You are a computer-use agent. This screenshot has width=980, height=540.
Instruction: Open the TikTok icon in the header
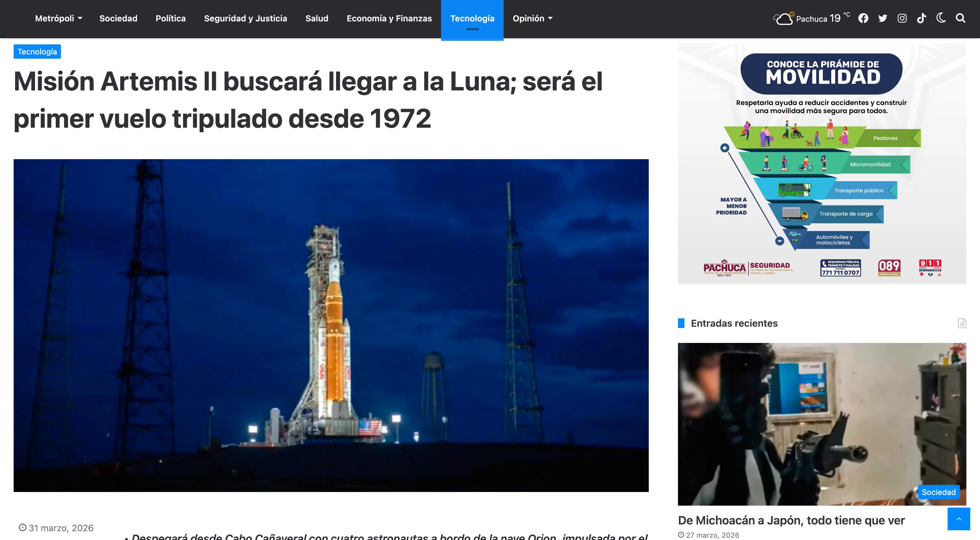coord(921,18)
